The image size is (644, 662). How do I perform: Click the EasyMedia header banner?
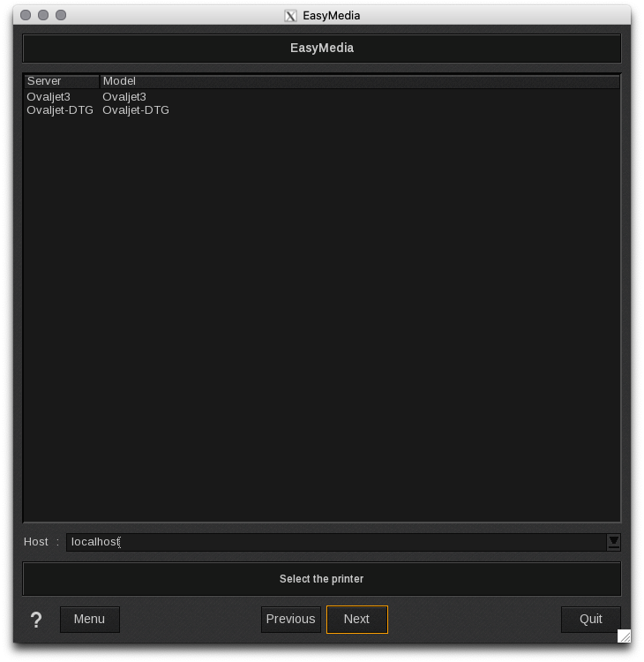[x=322, y=49]
